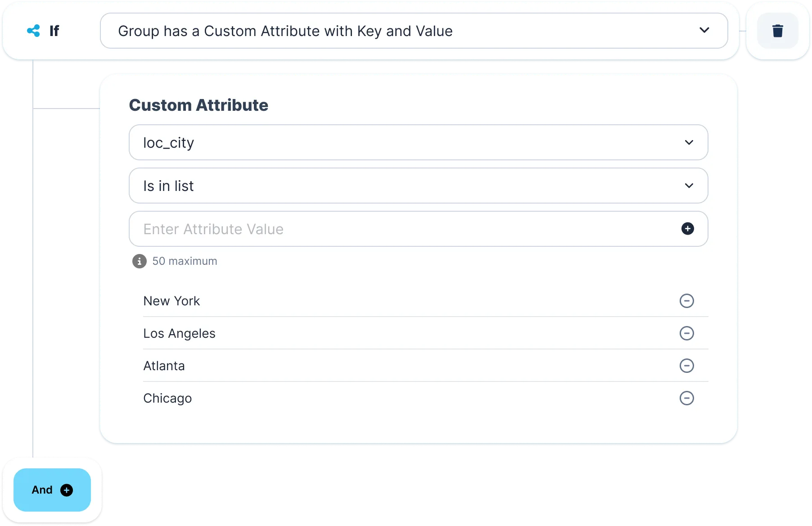812x526 pixels.
Task: Click the plus icon inside And button
Action: (67, 490)
